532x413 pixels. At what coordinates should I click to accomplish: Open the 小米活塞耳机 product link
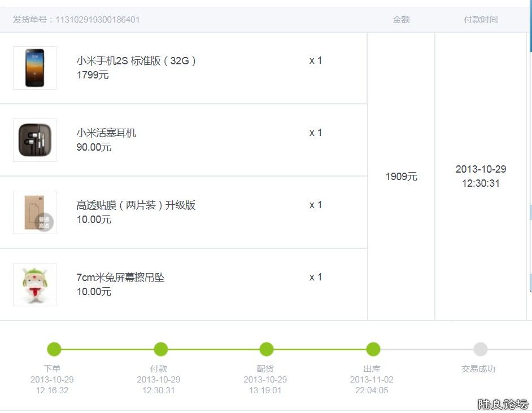pos(106,133)
